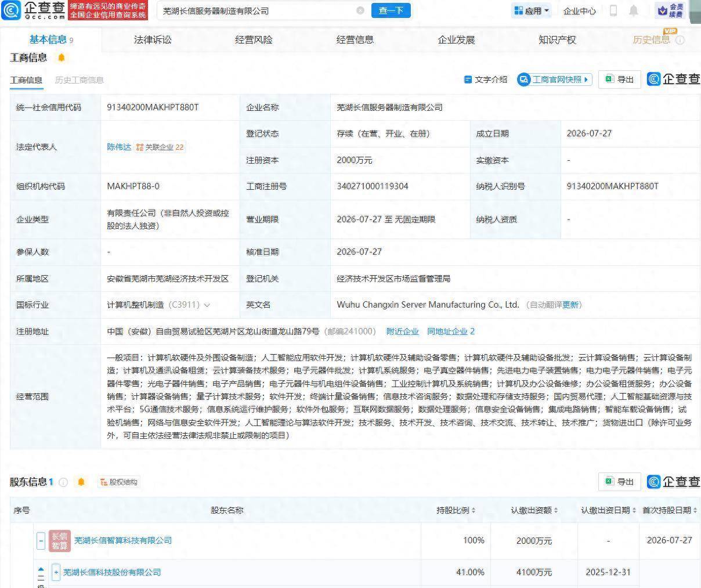This screenshot has height=588, width=701.
Task: Open 芜湖长信智算科技有限公司 shareholder link
Action: click(123, 540)
